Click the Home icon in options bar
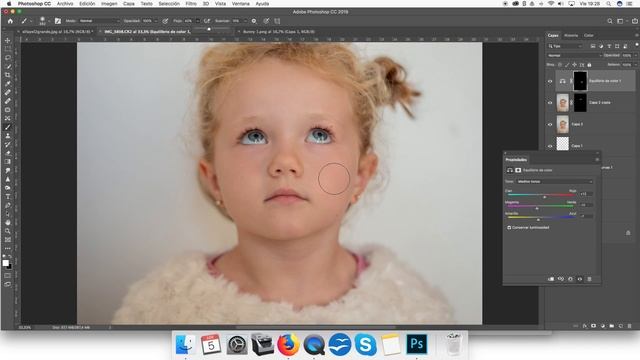This screenshot has height=360, width=640. (10, 21)
